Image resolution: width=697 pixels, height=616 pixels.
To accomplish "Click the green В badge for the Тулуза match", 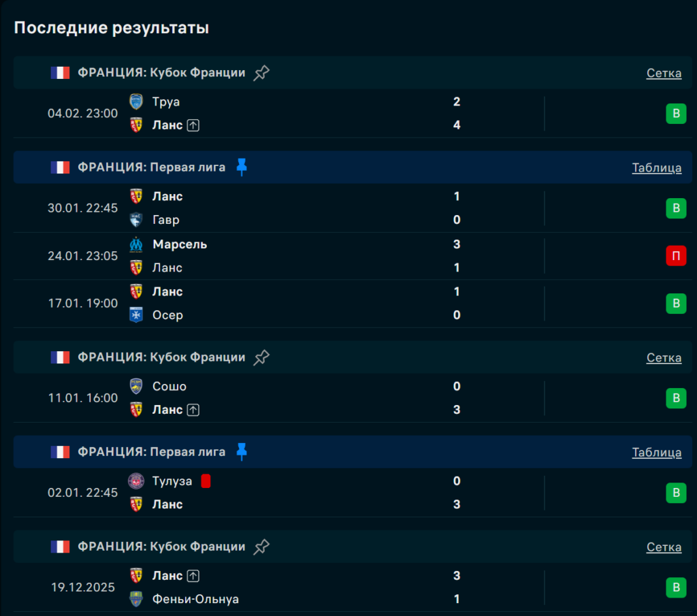I will pos(676,493).
